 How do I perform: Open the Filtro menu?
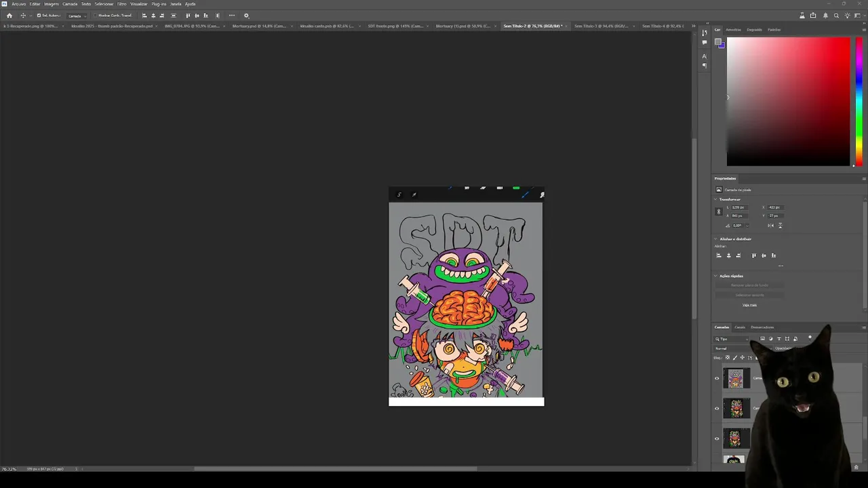122,4
